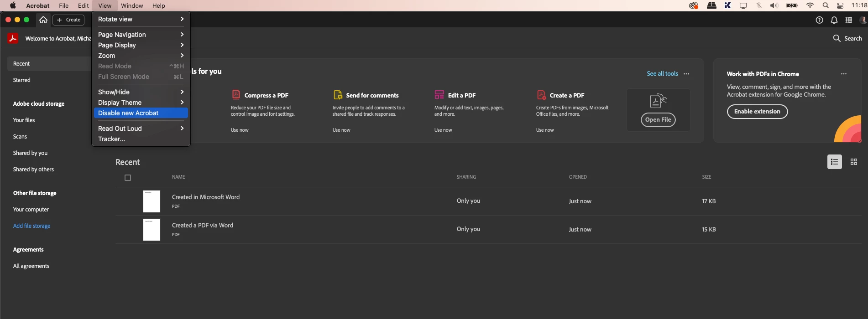Open Created in Microsoft Word file thumbnail
Image resolution: width=868 pixels, height=319 pixels.
152,201
